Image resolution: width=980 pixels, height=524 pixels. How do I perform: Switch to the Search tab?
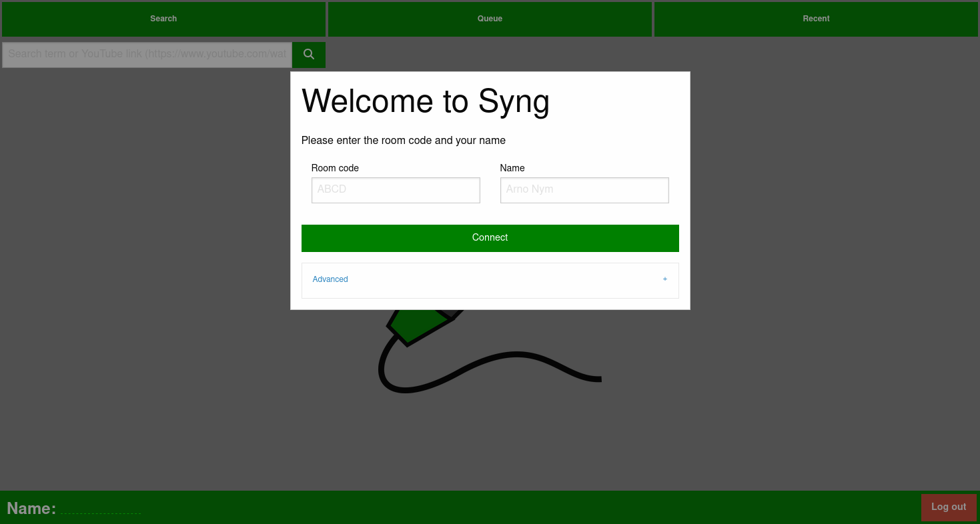tap(163, 19)
